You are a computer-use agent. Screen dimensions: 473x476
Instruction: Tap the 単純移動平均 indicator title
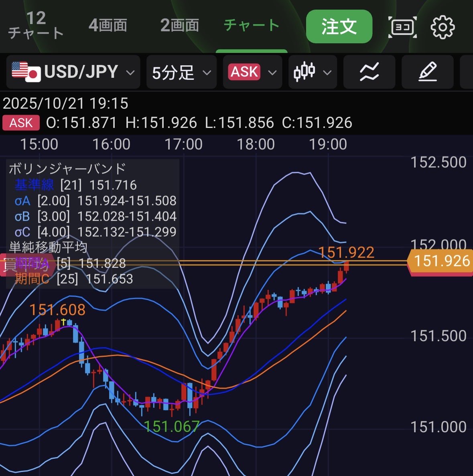(x=48, y=247)
